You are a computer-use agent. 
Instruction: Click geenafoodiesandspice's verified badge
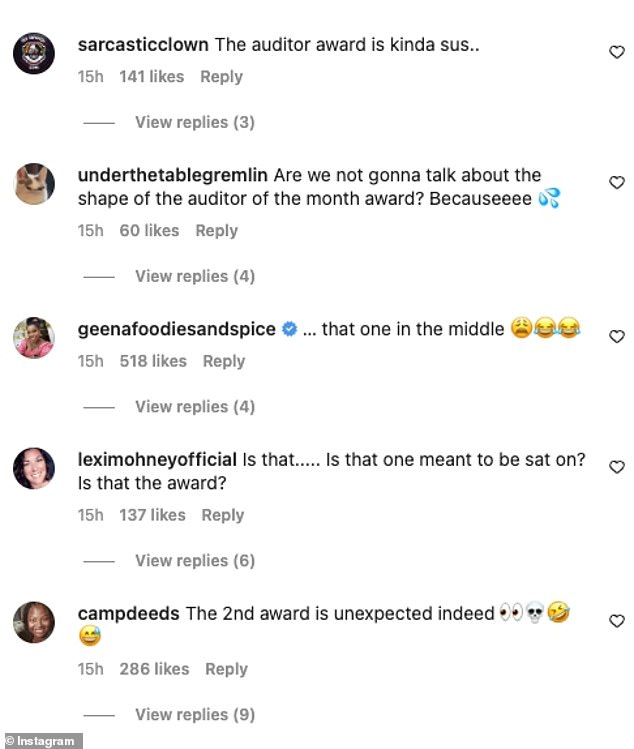click(x=289, y=329)
